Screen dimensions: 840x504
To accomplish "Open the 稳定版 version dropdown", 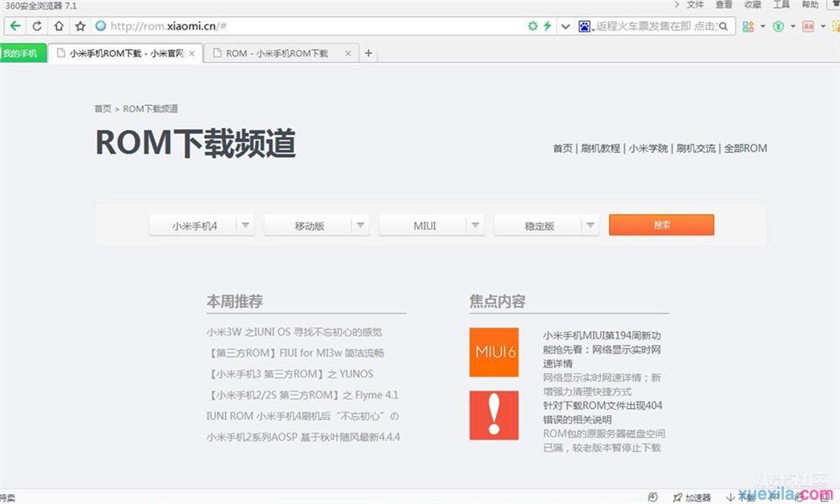I will [547, 225].
